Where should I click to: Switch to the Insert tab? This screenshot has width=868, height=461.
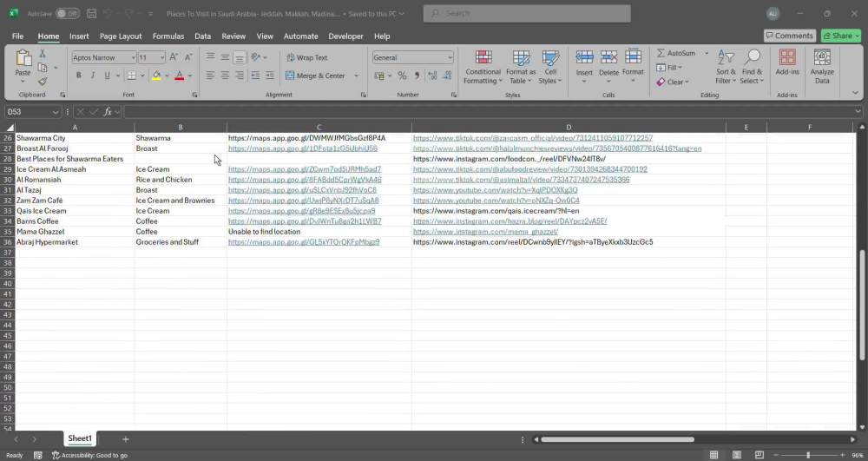[x=79, y=36]
